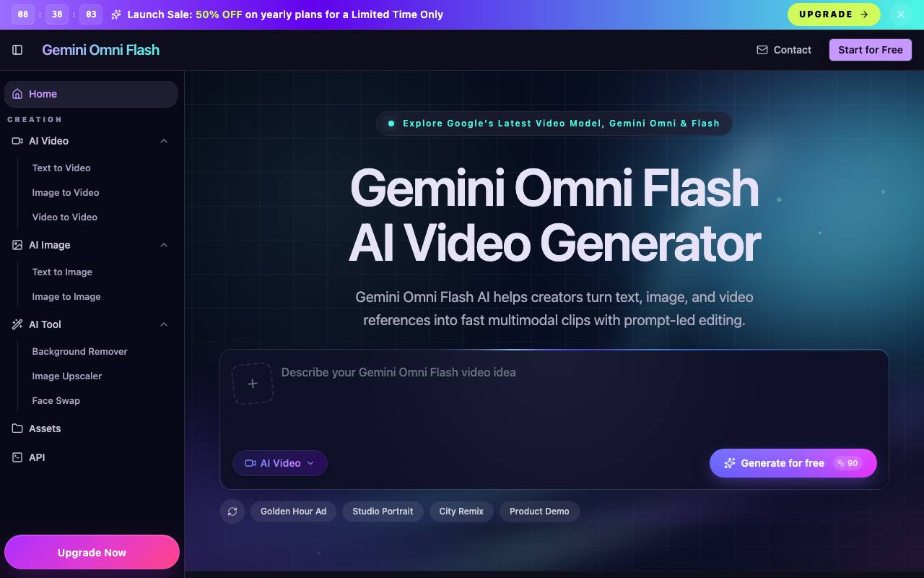Add a reference image with the plus box
This screenshot has width=924, height=578.
pos(253,384)
